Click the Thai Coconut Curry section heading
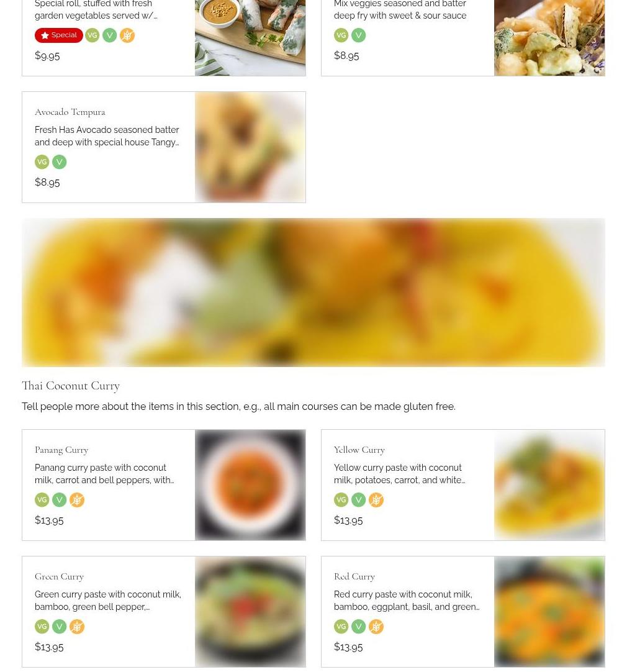Image resolution: width=627 pixels, height=672 pixels. click(71, 386)
